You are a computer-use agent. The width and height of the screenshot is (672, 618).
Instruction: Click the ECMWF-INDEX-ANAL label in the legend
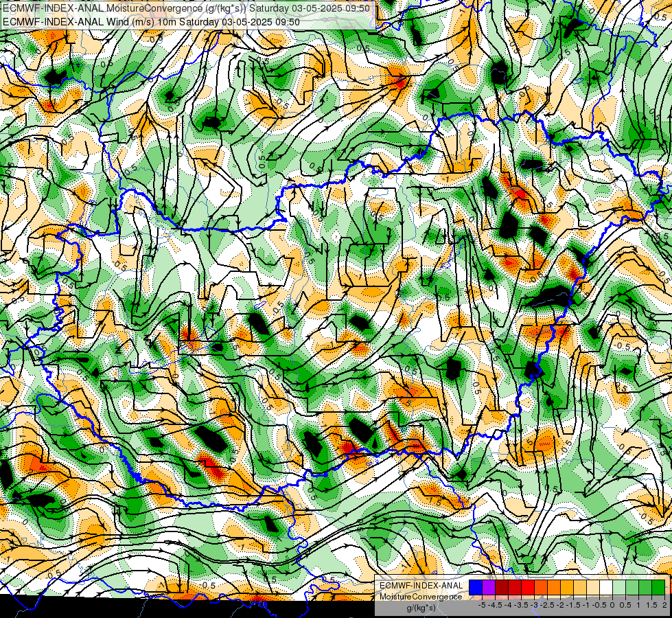pyautogui.click(x=421, y=586)
